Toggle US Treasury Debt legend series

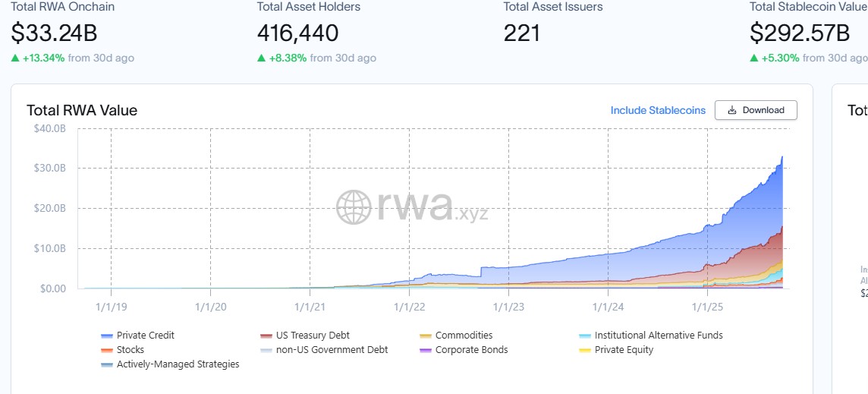tap(313, 336)
